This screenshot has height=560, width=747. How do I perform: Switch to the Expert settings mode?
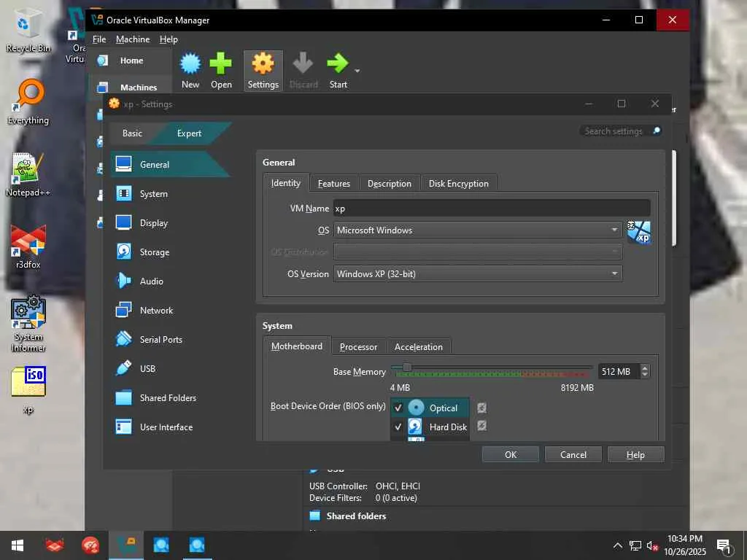coord(189,133)
